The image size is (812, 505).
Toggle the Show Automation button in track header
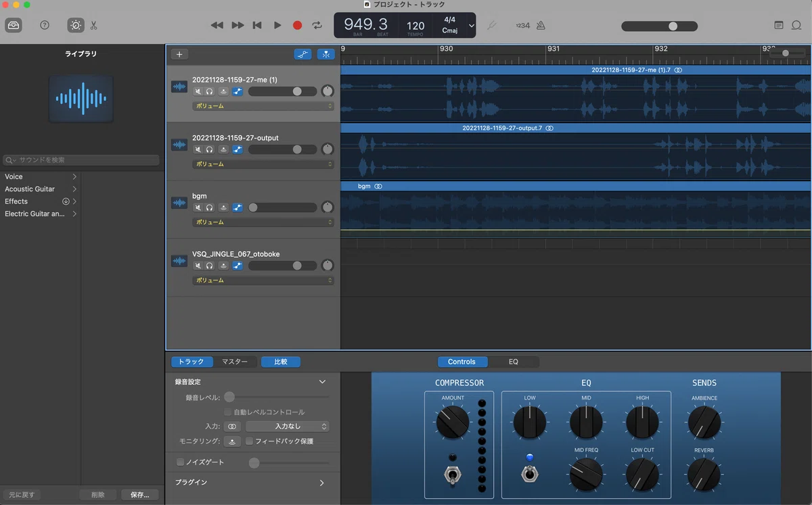pos(303,54)
